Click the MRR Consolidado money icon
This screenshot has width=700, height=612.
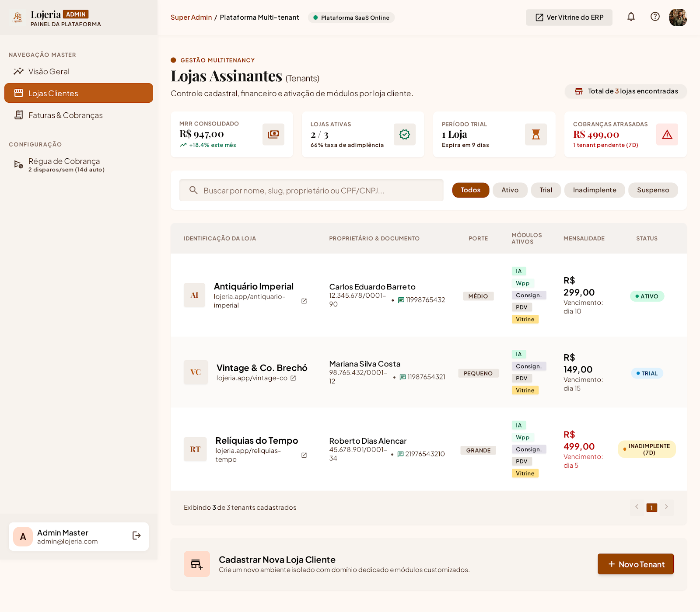pos(273,134)
